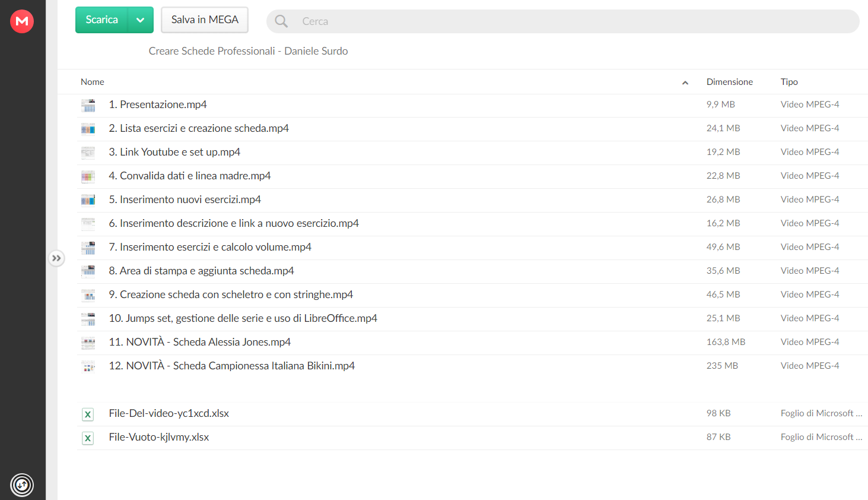Viewport: 868px width, 500px height.
Task: Click the video thumbnail of 1. Presentazione.mp4
Action: pos(88,105)
